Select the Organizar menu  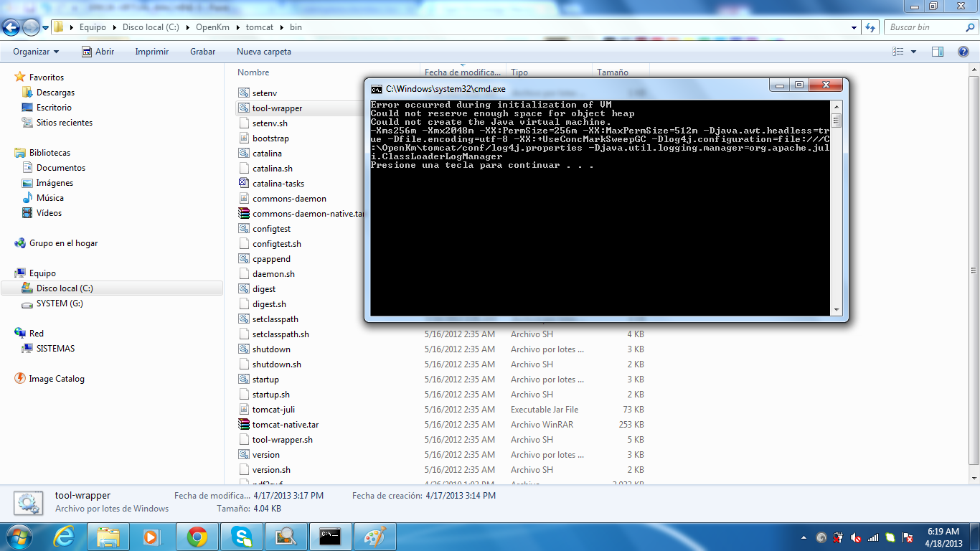click(x=35, y=51)
